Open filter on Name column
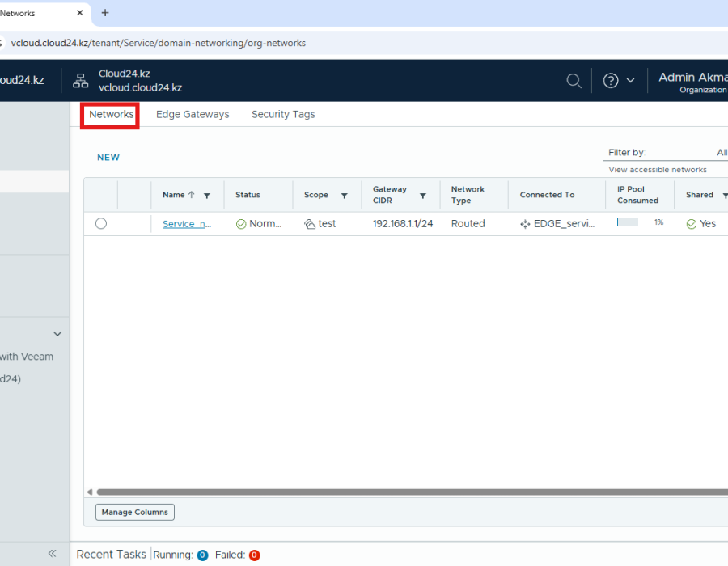The image size is (728, 566). 207,196
